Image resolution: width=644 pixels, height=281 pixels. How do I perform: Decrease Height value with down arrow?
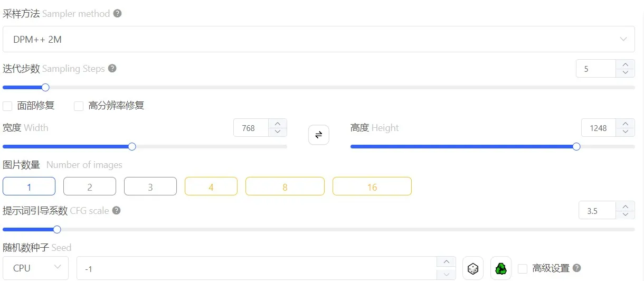point(625,132)
